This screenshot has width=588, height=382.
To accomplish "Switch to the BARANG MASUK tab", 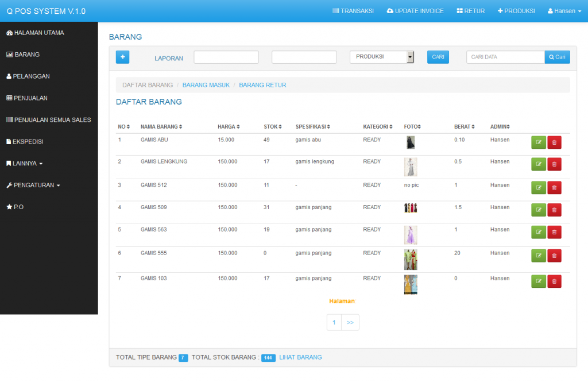I will pos(206,85).
